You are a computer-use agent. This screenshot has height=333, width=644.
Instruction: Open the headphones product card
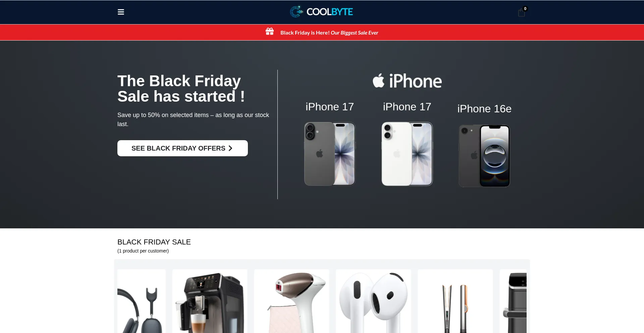point(142,301)
